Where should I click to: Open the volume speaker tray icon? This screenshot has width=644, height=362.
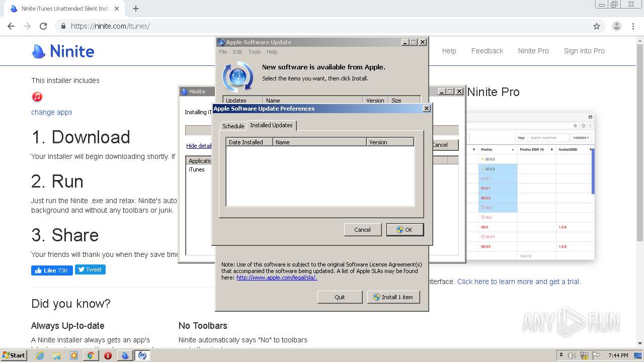[x=573, y=355]
